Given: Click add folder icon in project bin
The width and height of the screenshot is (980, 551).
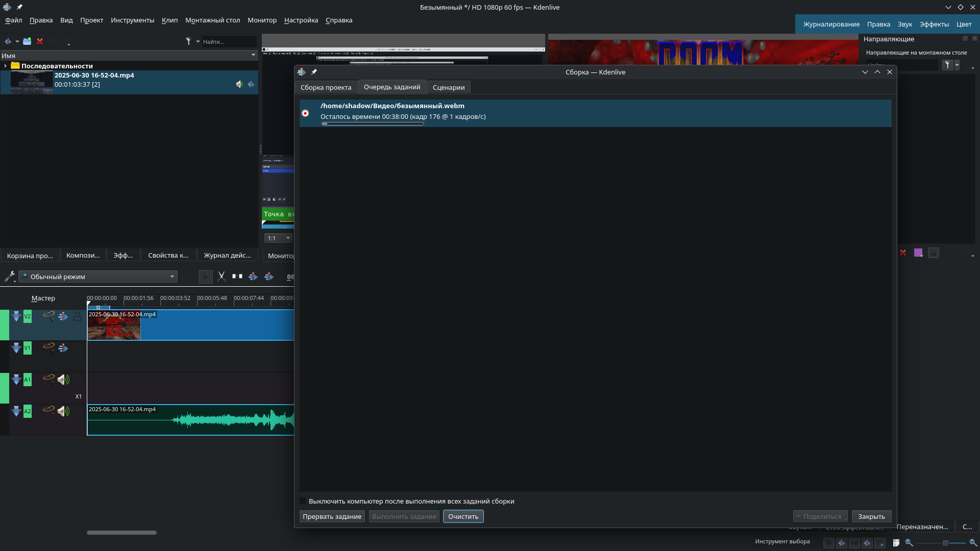Looking at the screenshot, I should pyautogui.click(x=27, y=41).
